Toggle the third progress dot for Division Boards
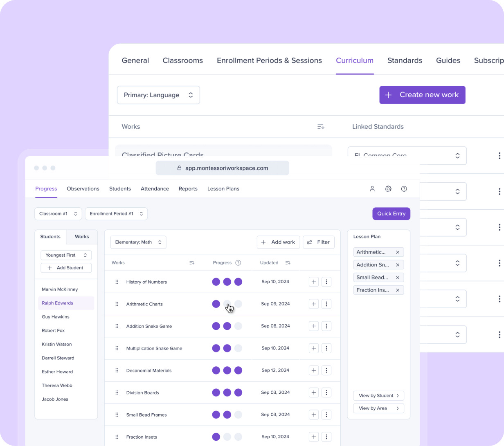 (238, 392)
